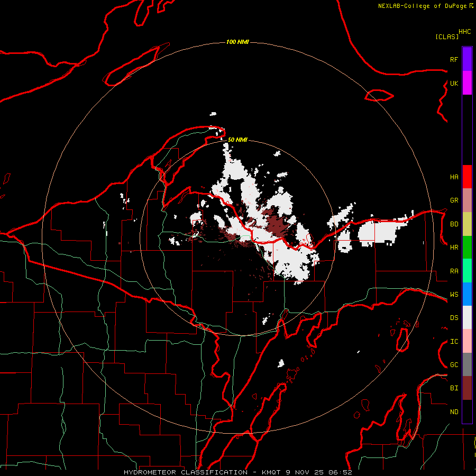
Task: Click the DS legend label
Action: [x=454, y=318]
